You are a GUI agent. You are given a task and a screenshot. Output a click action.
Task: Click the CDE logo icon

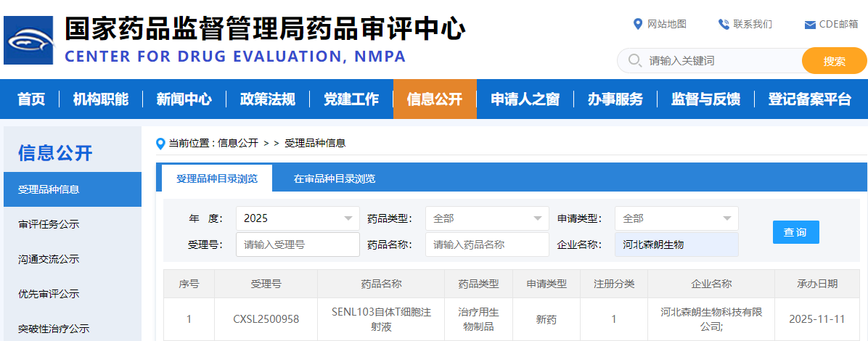point(29,41)
